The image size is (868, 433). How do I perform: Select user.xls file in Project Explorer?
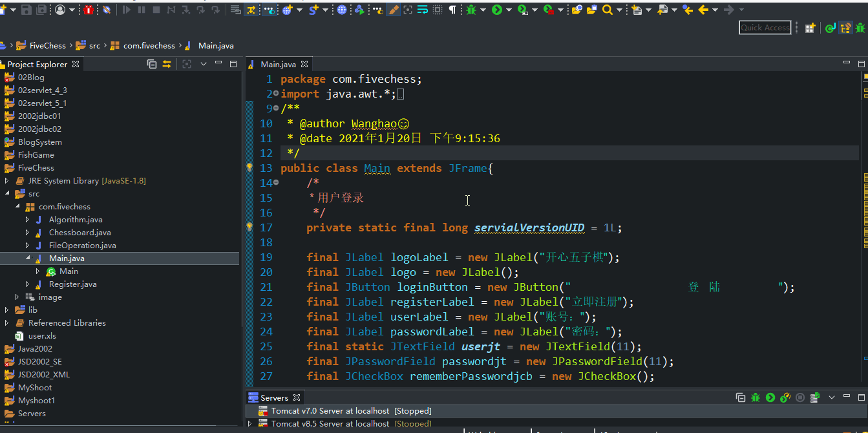tap(42, 336)
